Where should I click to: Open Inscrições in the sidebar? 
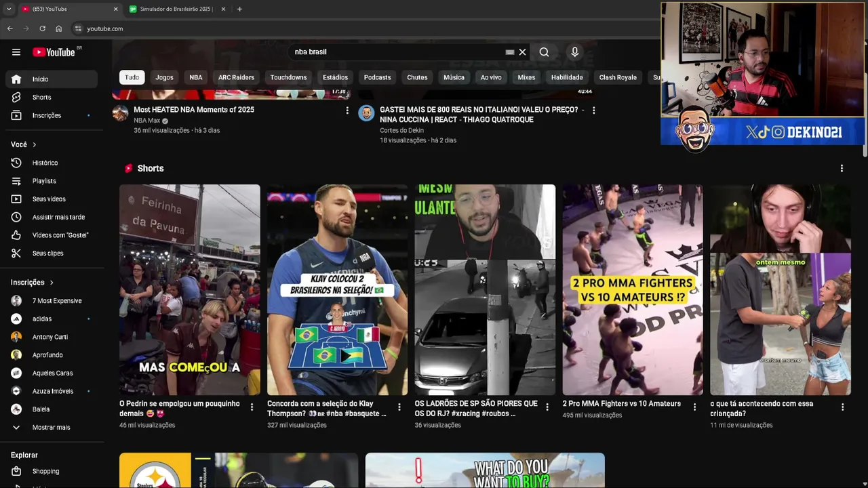pyautogui.click(x=52, y=115)
